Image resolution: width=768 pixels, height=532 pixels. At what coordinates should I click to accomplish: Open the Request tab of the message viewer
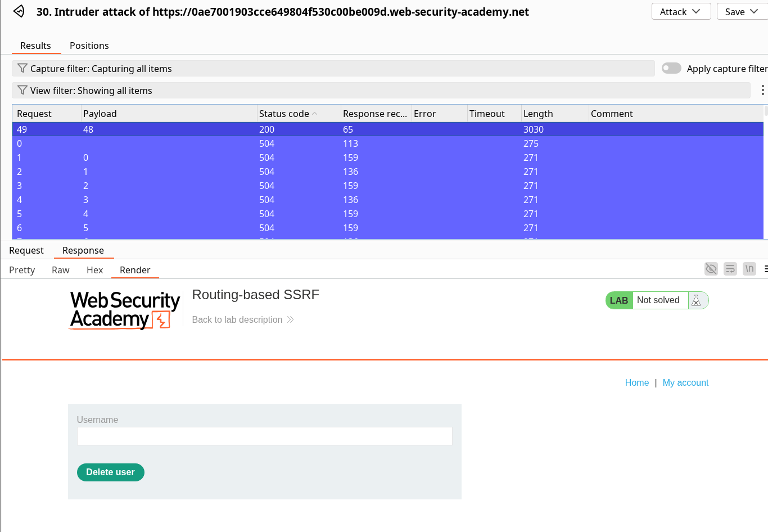[26, 250]
